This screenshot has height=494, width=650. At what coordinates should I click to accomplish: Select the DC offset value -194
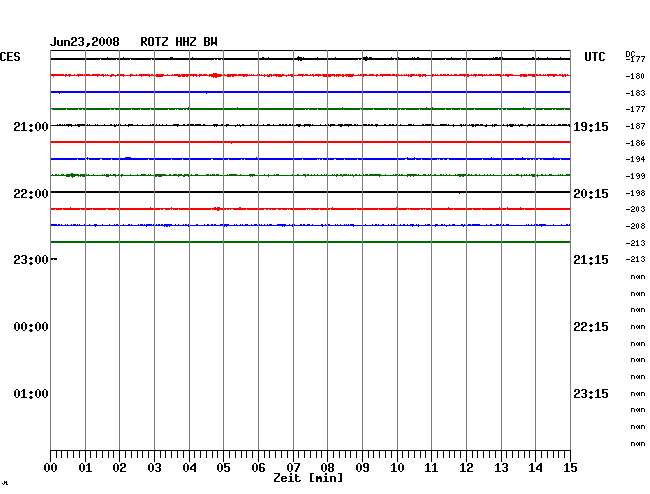point(635,159)
